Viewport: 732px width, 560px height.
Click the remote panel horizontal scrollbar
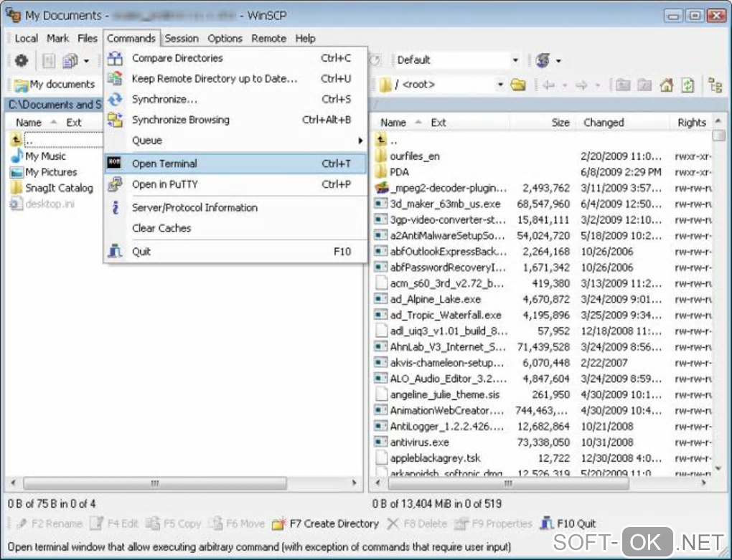508,483
